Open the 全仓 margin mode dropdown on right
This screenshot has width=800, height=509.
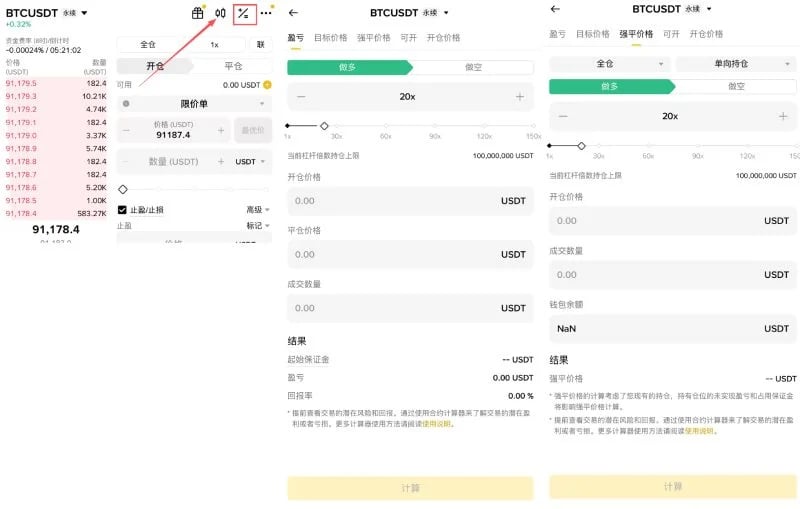610,64
